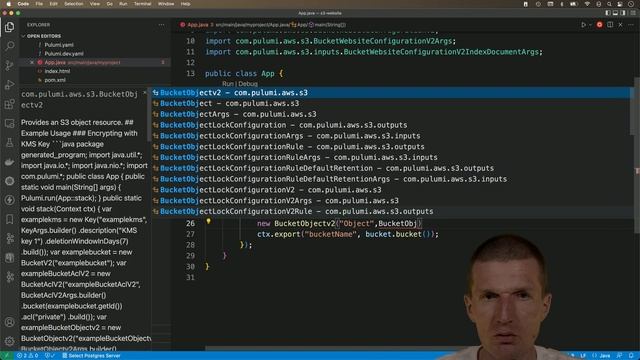Open the Extensions view

[x=9, y=104]
